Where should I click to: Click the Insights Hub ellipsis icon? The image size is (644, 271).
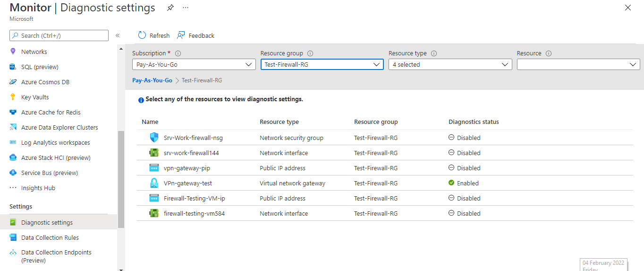click(x=13, y=188)
